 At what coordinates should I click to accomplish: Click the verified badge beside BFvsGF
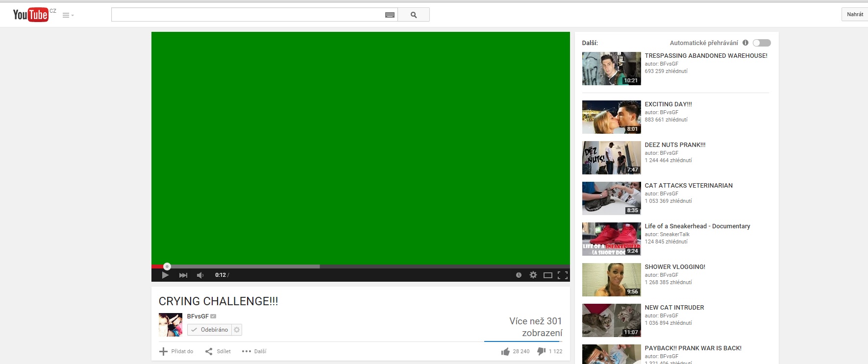(213, 316)
